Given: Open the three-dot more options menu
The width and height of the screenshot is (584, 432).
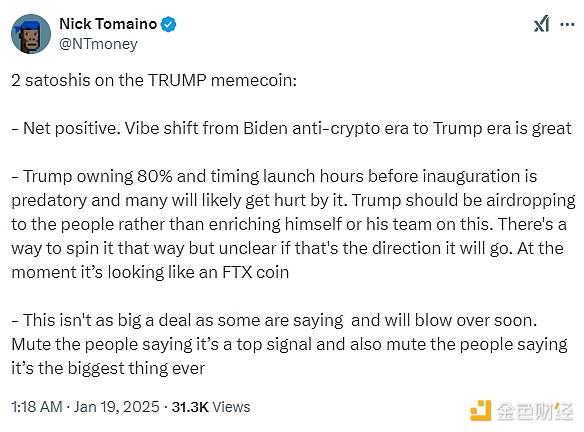Looking at the screenshot, I should [567, 25].
